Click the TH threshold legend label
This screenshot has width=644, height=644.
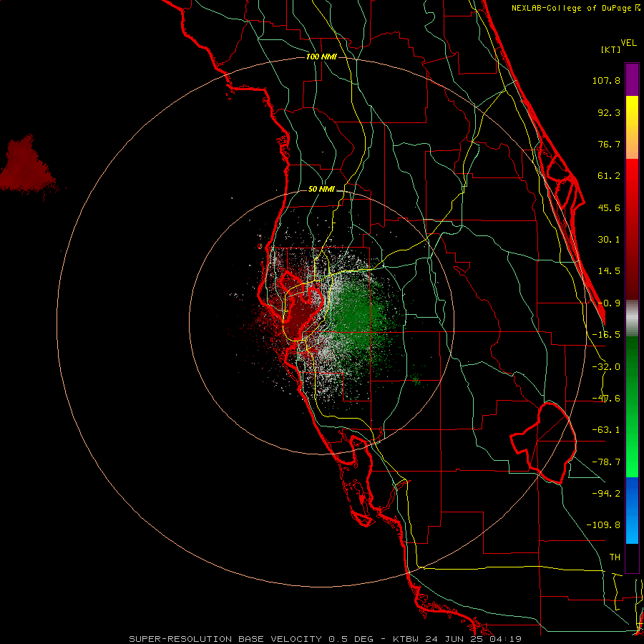[x=615, y=557]
